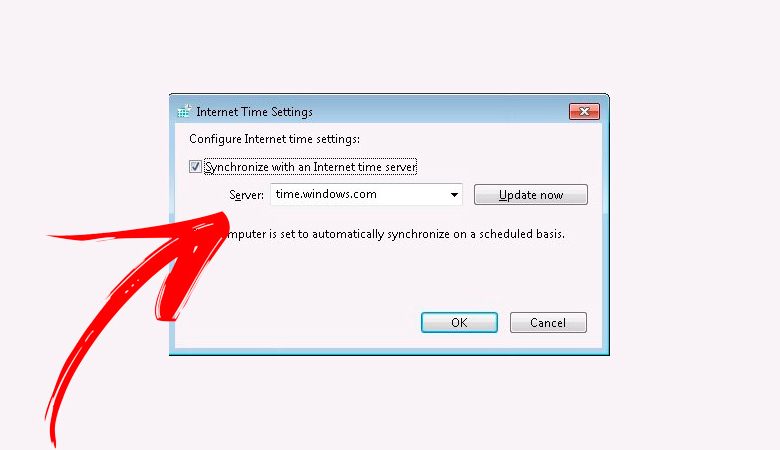
Task: Click the Update now button
Action: click(531, 195)
